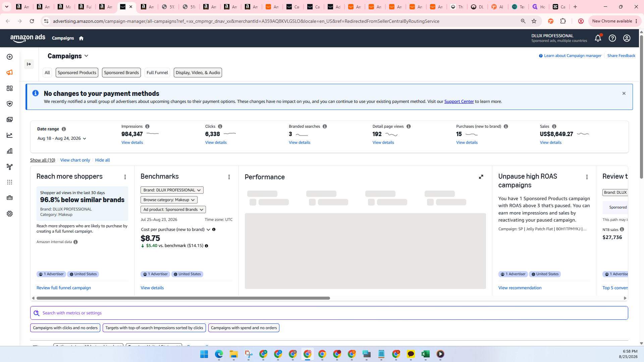Open the date range Aug 18 - Aug 24 dropdown
644x362 pixels.
(62, 138)
